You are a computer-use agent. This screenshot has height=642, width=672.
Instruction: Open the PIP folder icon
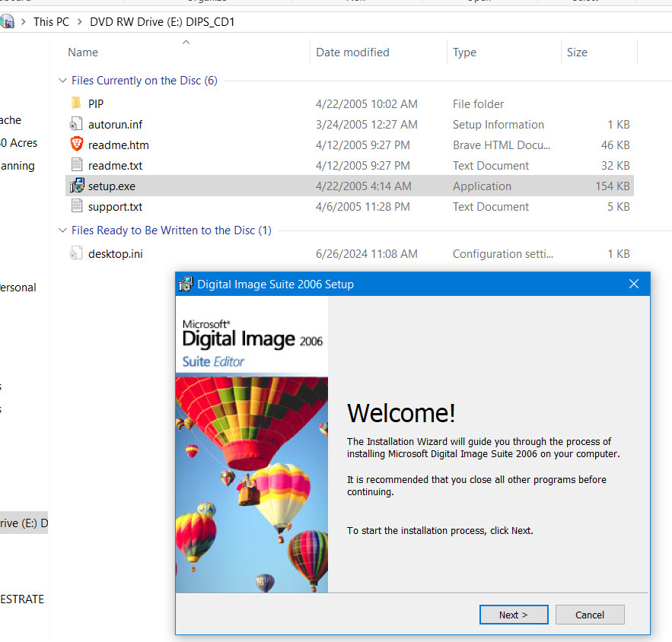pos(77,103)
